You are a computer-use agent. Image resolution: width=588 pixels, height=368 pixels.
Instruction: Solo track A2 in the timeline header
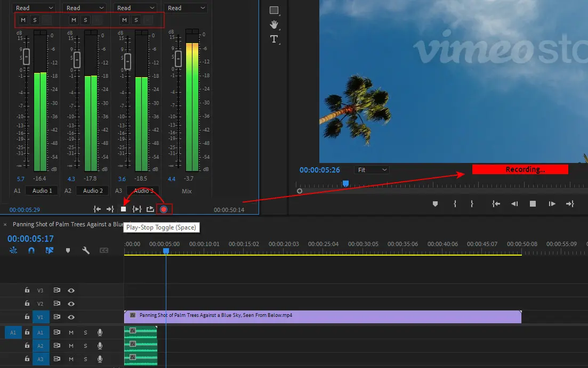[85, 346]
